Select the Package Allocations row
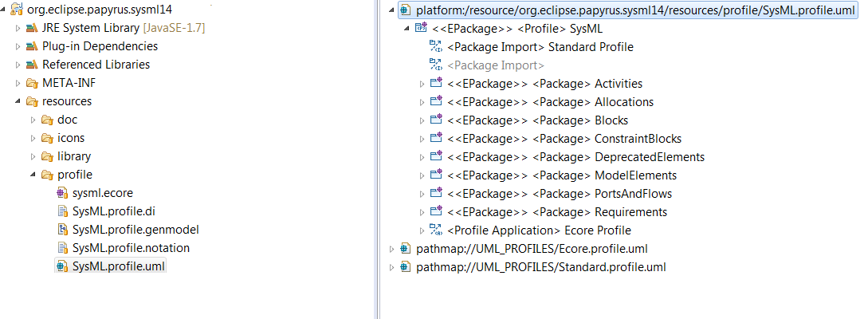The image size is (868, 319). (550, 102)
